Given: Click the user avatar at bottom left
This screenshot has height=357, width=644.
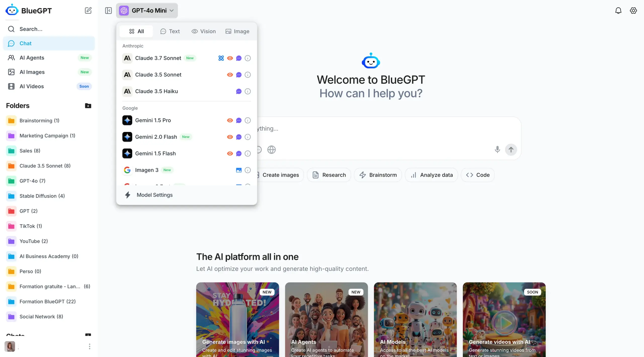Looking at the screenshot, I should tap(10, 346).
